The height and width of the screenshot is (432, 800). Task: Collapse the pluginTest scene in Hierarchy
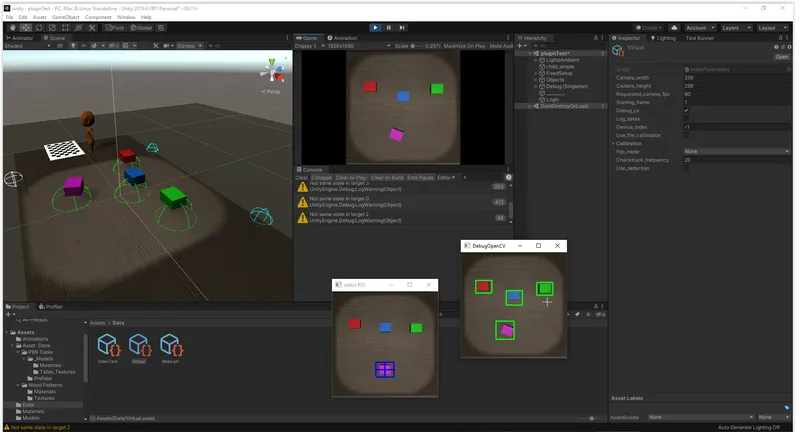click(530, 53)
